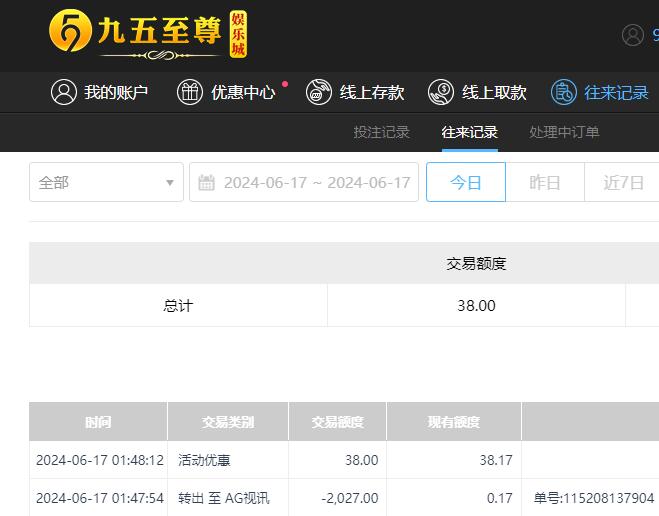This screenshot has width=659, height=516.
Task: Switch to the 处理中订单 tab
Action: (564, 132)
